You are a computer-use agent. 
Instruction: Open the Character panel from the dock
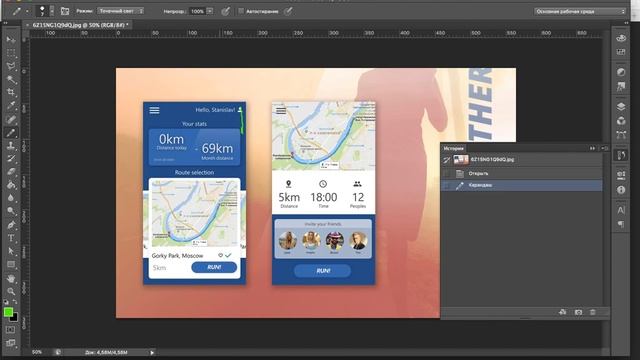coord(621,210)
